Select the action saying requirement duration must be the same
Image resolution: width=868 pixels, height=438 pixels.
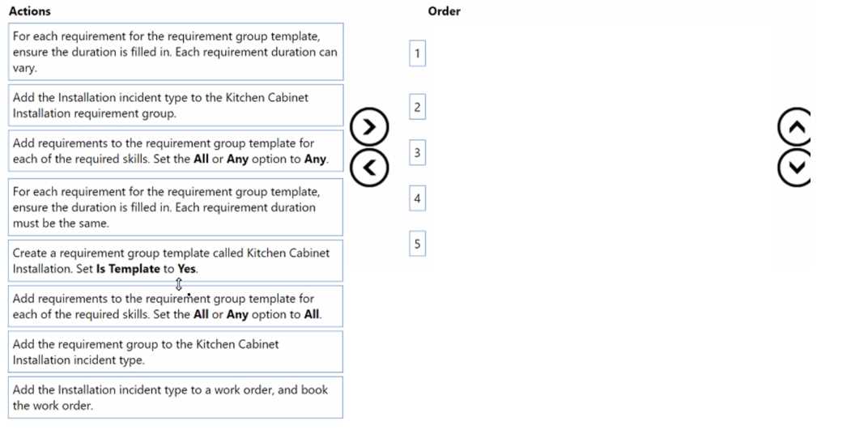pyautogui.click(x=176, y=207)
